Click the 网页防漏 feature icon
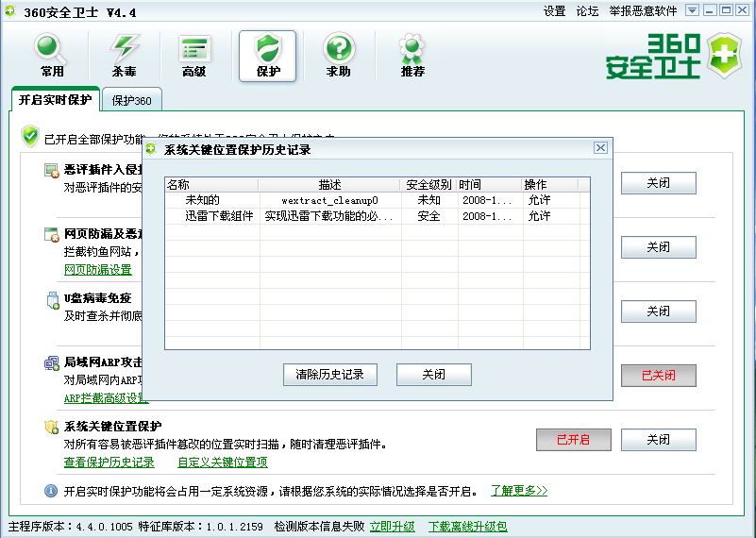The image size is (756, 538). click(51, 235)
